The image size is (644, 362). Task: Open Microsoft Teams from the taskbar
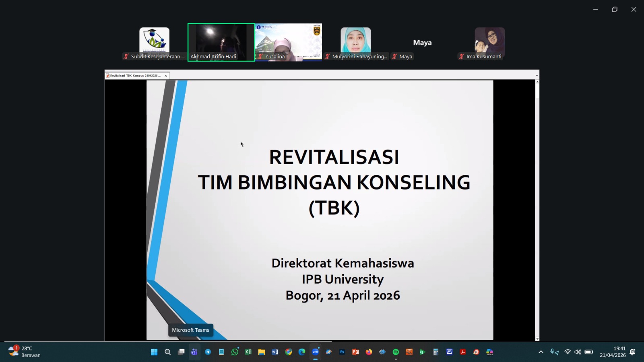point(194,352)
